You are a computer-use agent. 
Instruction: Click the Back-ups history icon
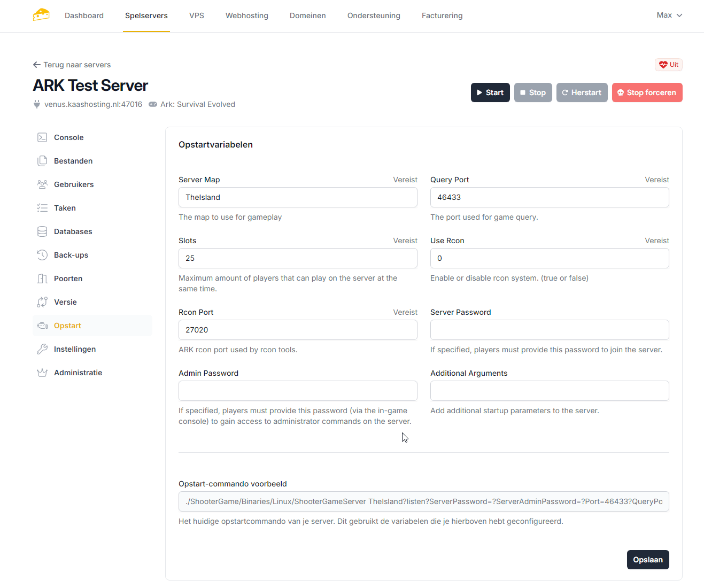pyautogui.click(x=42, y=255)
